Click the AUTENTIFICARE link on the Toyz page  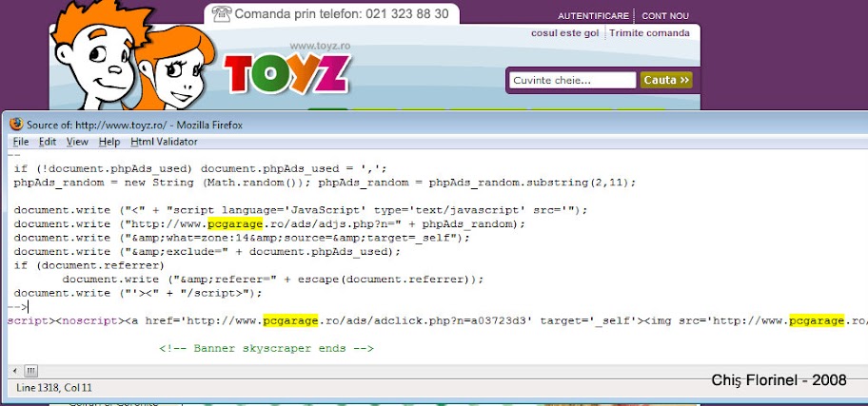tap(594, 16)
